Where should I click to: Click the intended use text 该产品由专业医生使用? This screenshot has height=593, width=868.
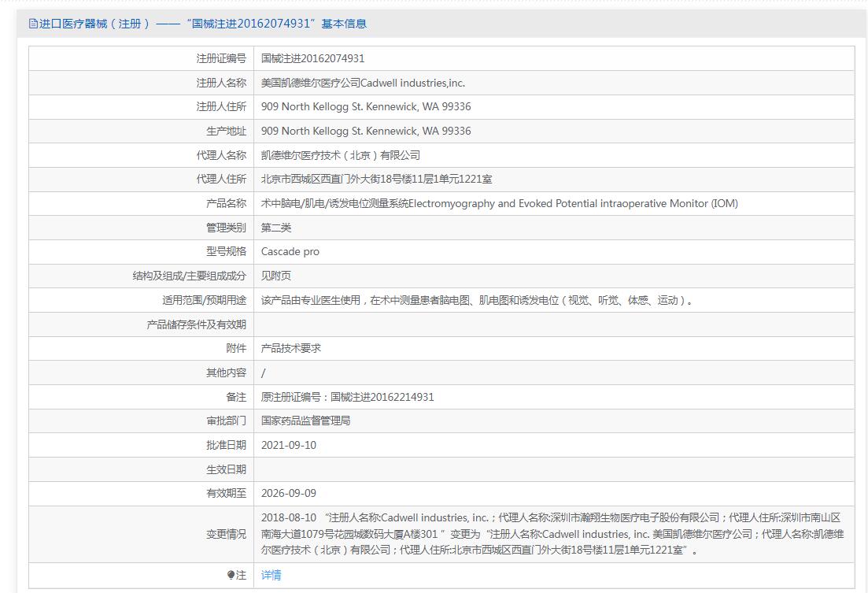477,300
